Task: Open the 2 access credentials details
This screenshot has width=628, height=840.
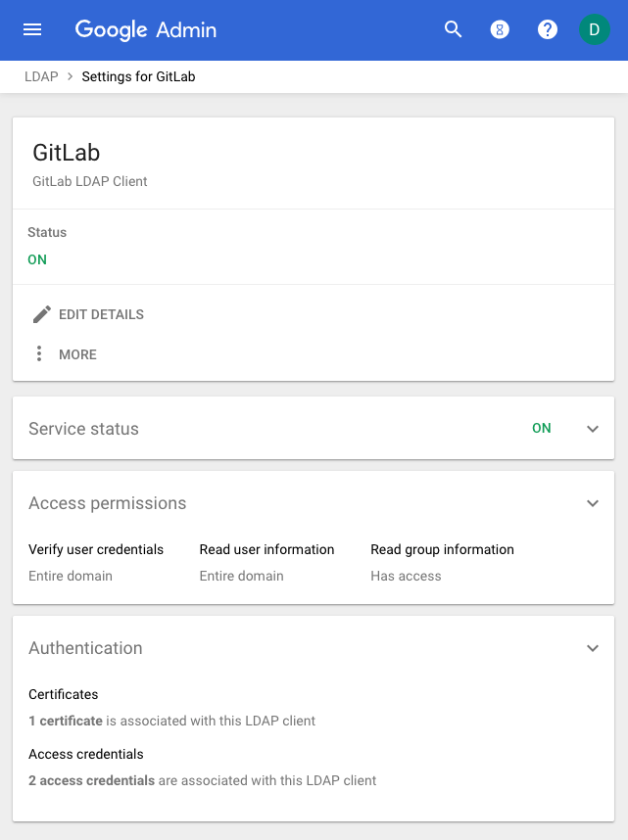Action: coord(93,780)
